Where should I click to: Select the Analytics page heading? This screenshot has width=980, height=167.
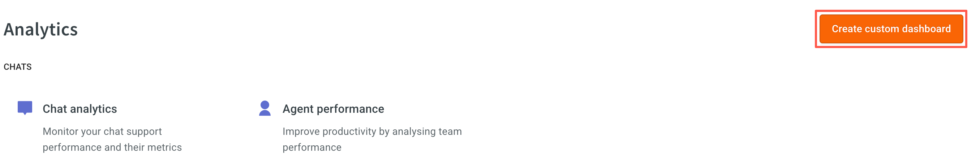pyautogui.click(x=41, y=29)
